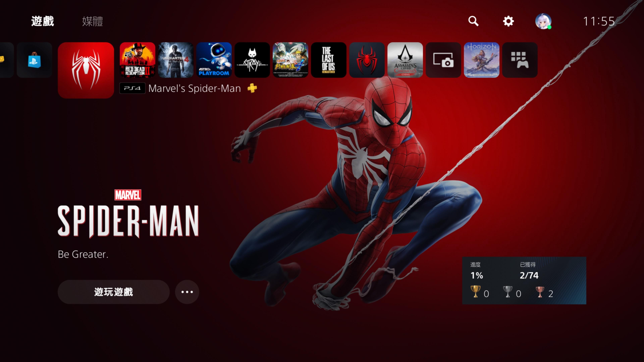Open the search magnifier icon

point(473,21)
